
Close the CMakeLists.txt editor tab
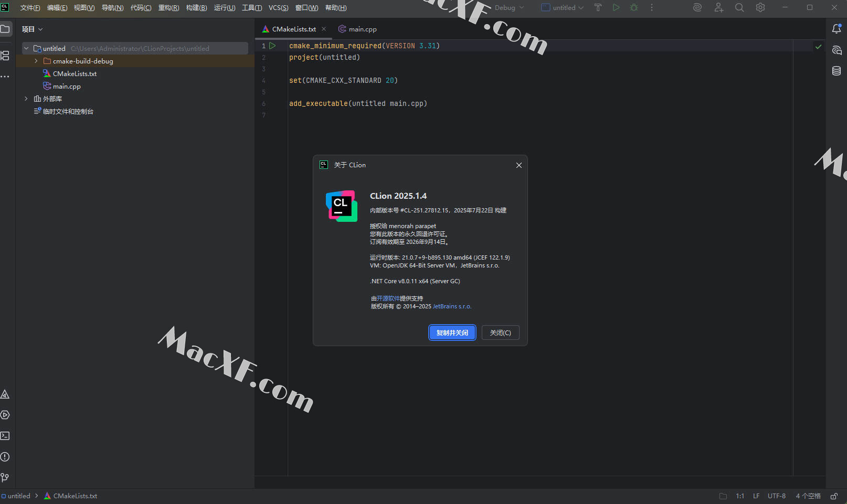pyautogui.click(x=324, y=29)
